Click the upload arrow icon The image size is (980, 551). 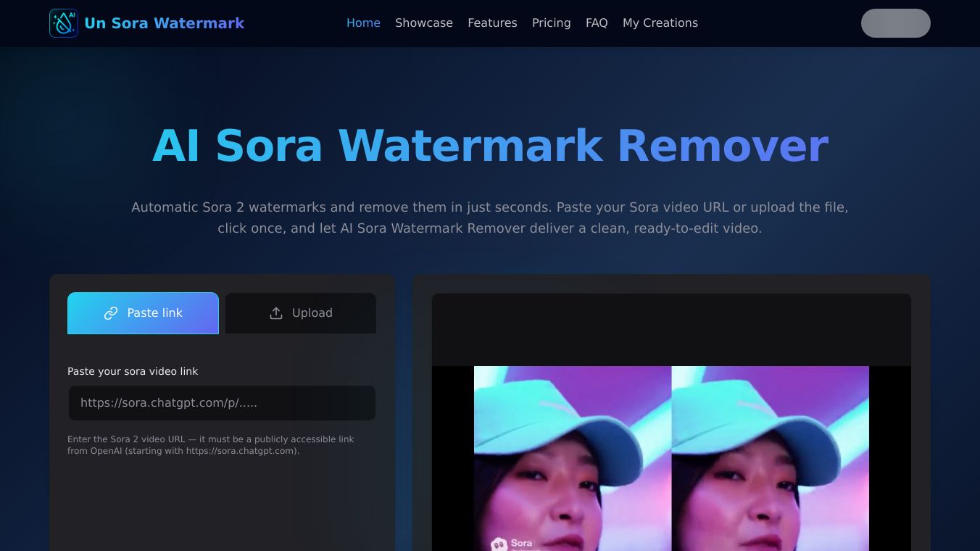coord(276,312)
